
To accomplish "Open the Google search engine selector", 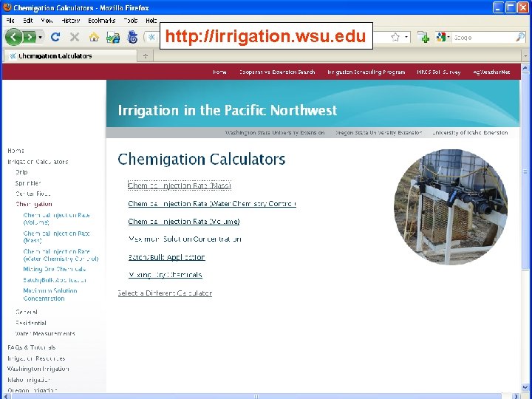I will [443, 37].
